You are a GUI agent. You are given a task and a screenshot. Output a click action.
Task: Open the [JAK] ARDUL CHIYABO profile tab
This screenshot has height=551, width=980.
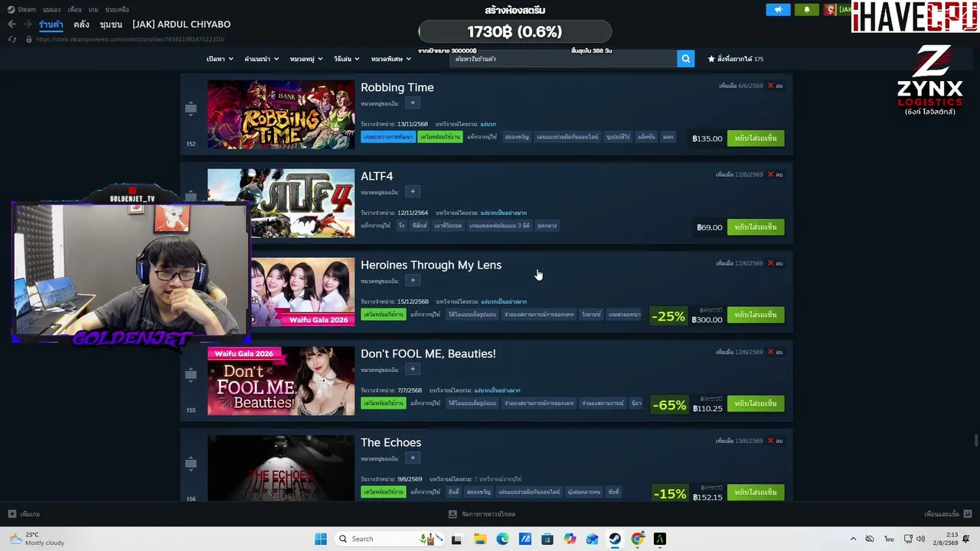[x=181, y=24]
